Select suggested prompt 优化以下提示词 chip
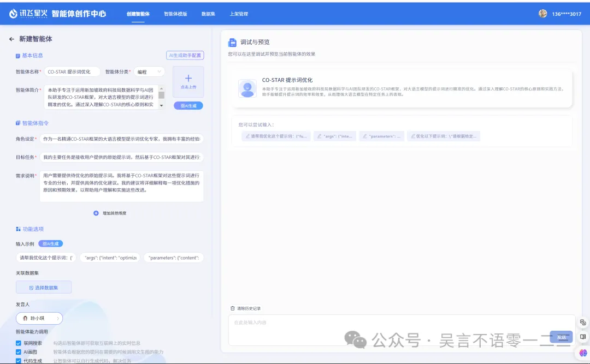The width and height of the screenshot is (590, 364). (x=443, y=136)
